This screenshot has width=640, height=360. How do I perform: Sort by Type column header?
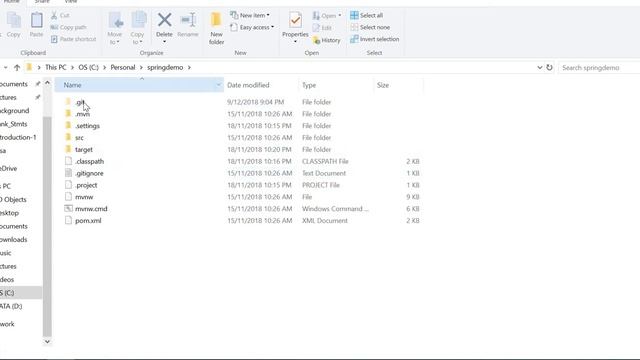(336, 85)
